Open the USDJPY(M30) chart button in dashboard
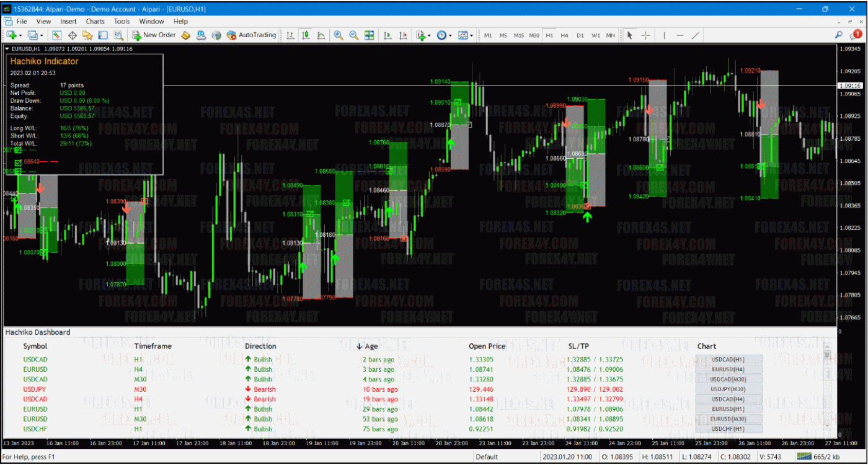 (x=728, y=389)
